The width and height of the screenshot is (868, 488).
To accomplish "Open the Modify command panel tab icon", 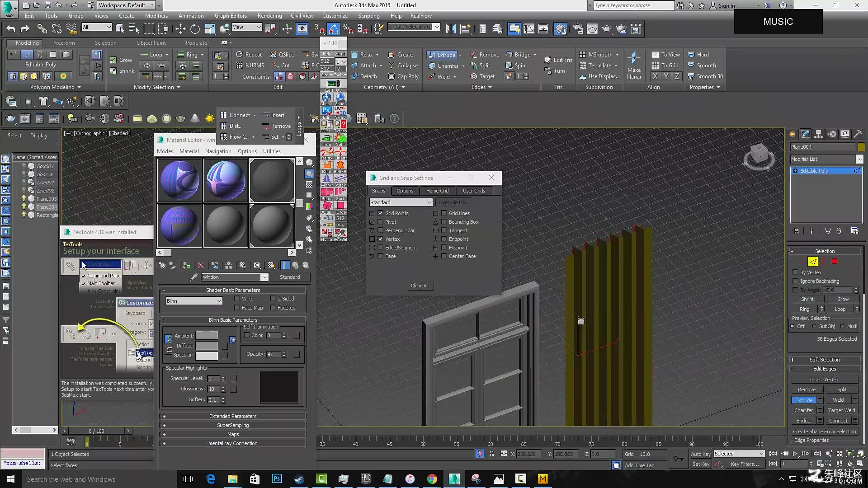I will pos(806,134).
